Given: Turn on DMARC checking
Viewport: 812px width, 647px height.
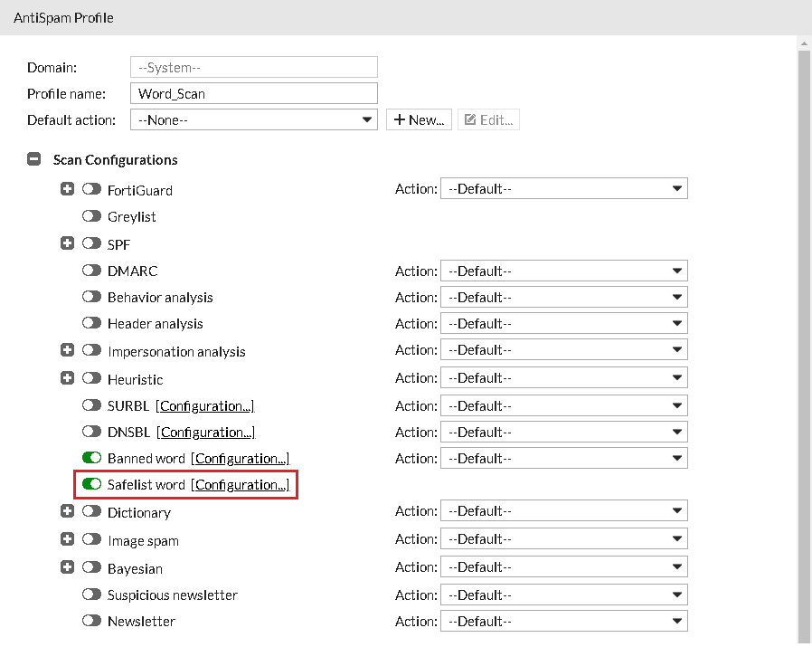Looking at the screenshot, I should pos(91,271).
